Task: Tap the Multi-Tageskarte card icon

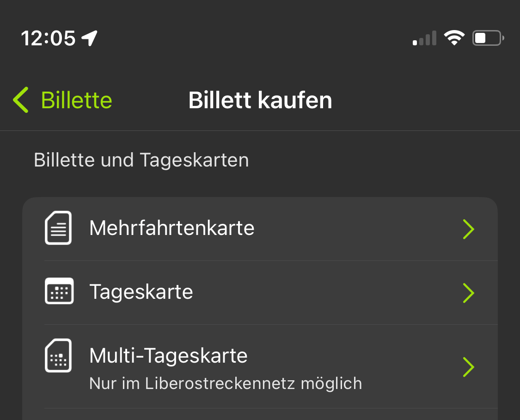Action: pos(58,356)
